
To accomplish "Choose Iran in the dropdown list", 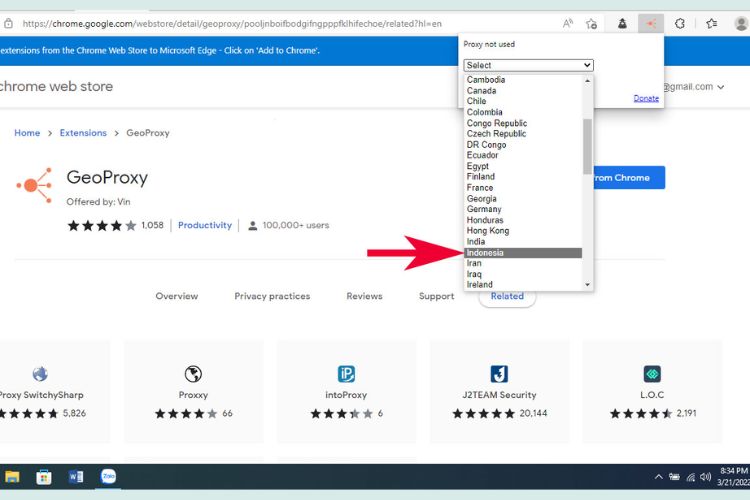I will tap(523, 263).
